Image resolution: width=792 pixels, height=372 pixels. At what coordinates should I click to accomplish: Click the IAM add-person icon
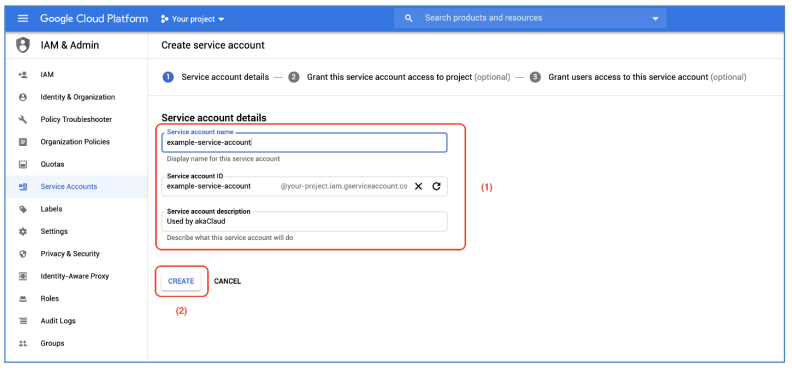coord(23,75)
